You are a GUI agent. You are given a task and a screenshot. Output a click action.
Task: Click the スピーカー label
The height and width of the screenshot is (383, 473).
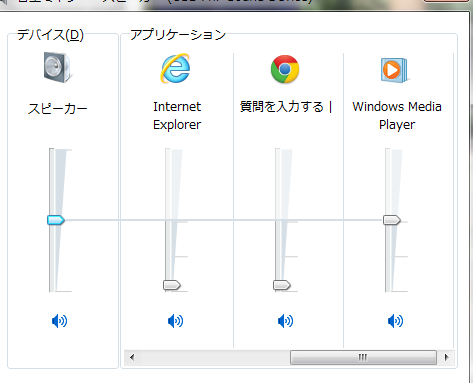click(x=58, y=109)
